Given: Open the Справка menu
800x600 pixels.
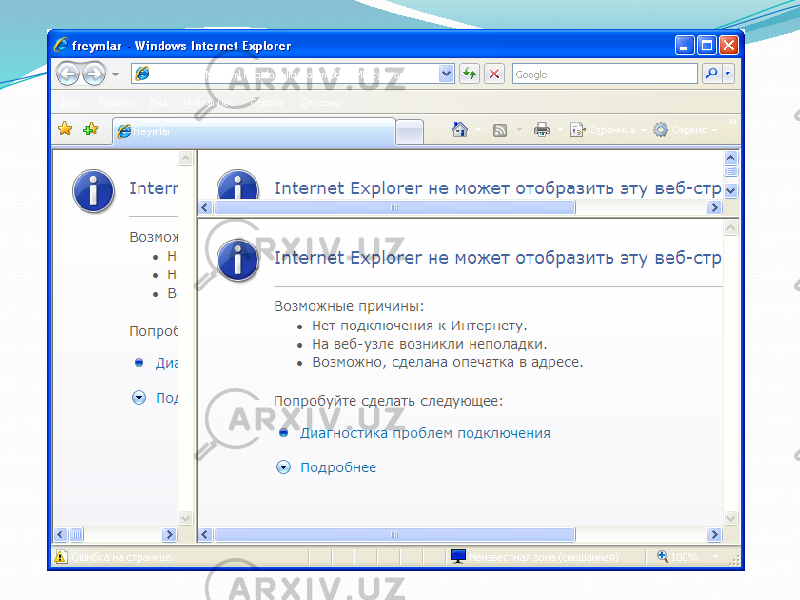Looking at the screenshot, I should [x=320, y=103].
